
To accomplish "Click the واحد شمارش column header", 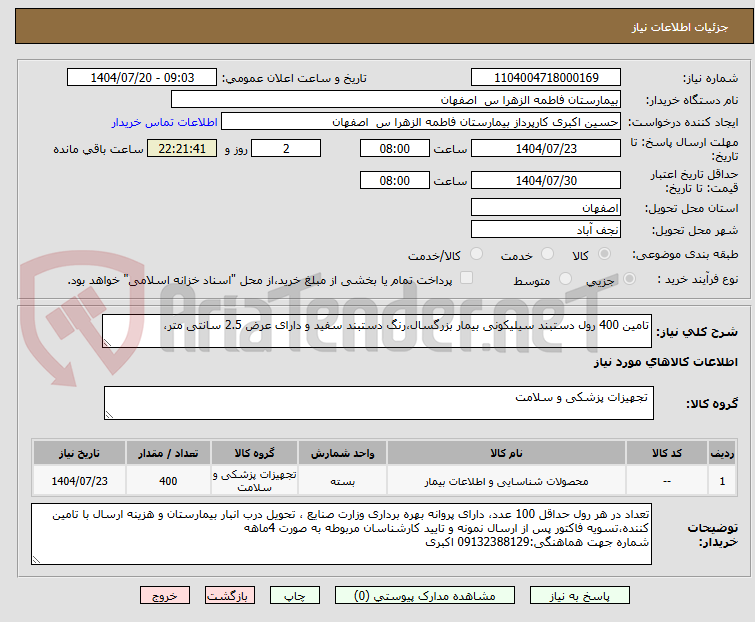I will (x=342, y=453).
